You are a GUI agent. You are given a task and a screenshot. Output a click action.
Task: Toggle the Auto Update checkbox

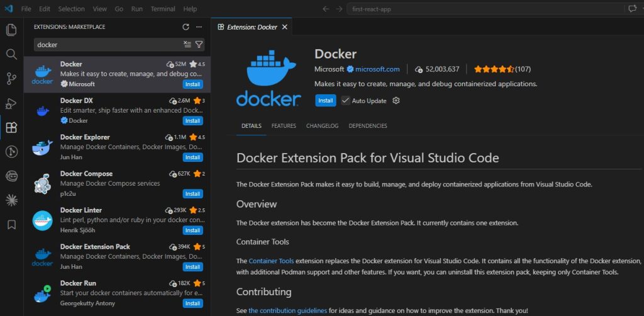[345, 101]
